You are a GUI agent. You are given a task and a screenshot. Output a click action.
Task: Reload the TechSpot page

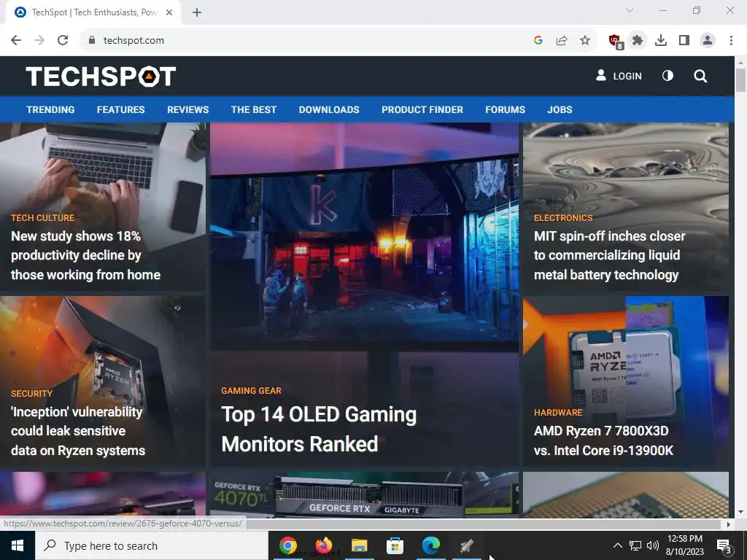[x=63, y=41]
